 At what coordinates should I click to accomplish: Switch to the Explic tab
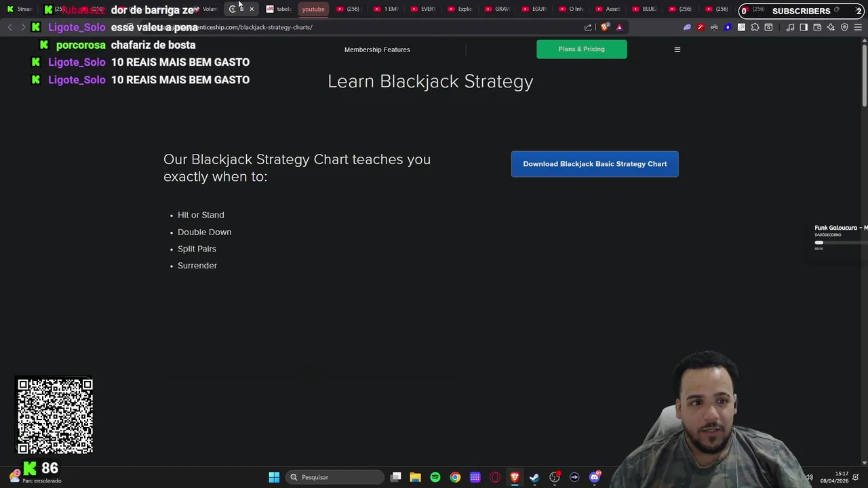pyautogui.click(x=460, y=9)
